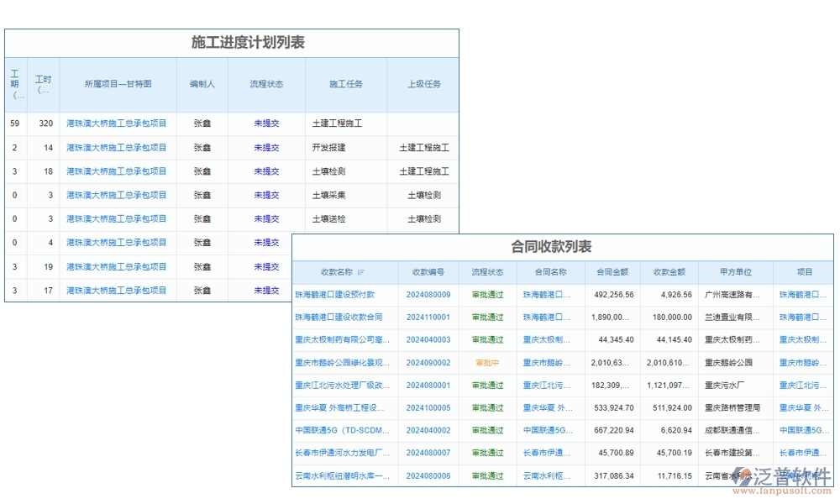This screenshot has height=504, width=840.
Task: Open 港珠澳大桥施工总承包项目 in the first row
Action: point(117,123)
